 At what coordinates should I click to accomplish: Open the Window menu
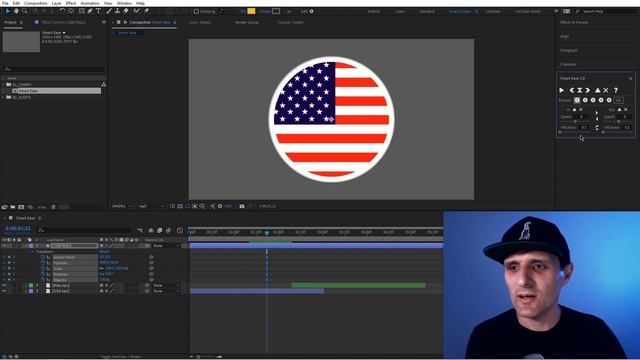coord(124,3)
